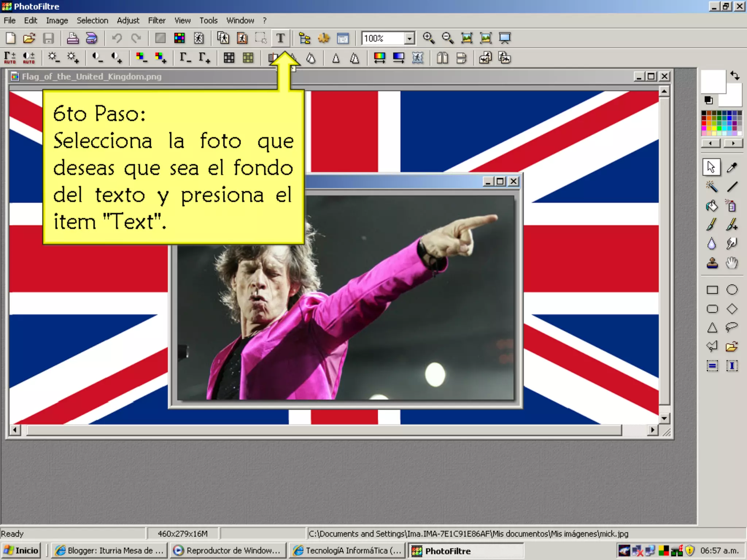Select the Pointer selection tool
This screenshot has height=560, width=747.
tap(711, 167)
